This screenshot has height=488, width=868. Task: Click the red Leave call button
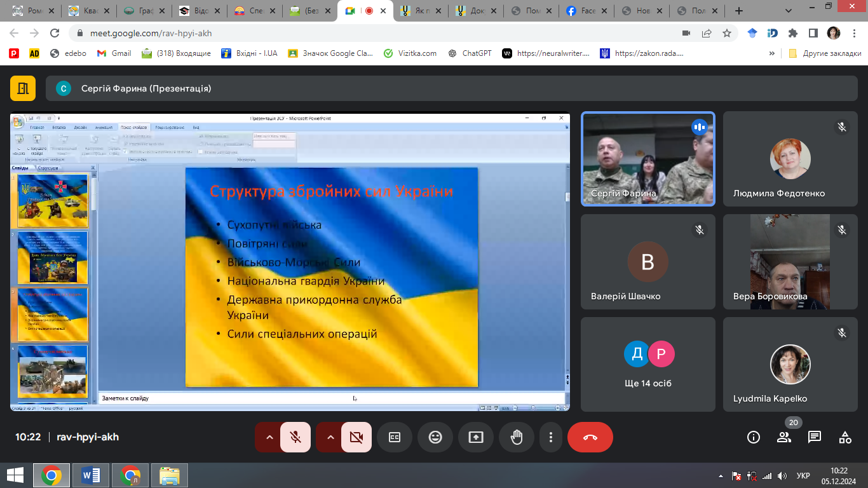[590, 437]
